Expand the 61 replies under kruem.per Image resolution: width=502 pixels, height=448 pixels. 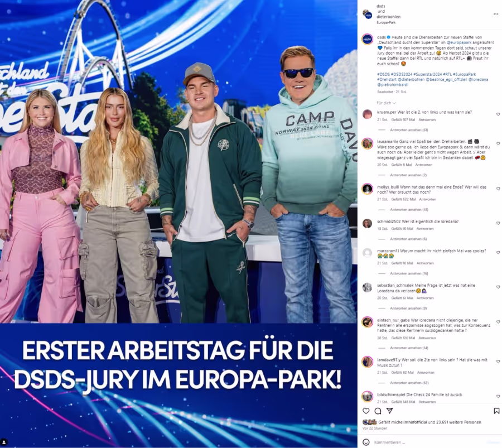click(x=409, y=130)
